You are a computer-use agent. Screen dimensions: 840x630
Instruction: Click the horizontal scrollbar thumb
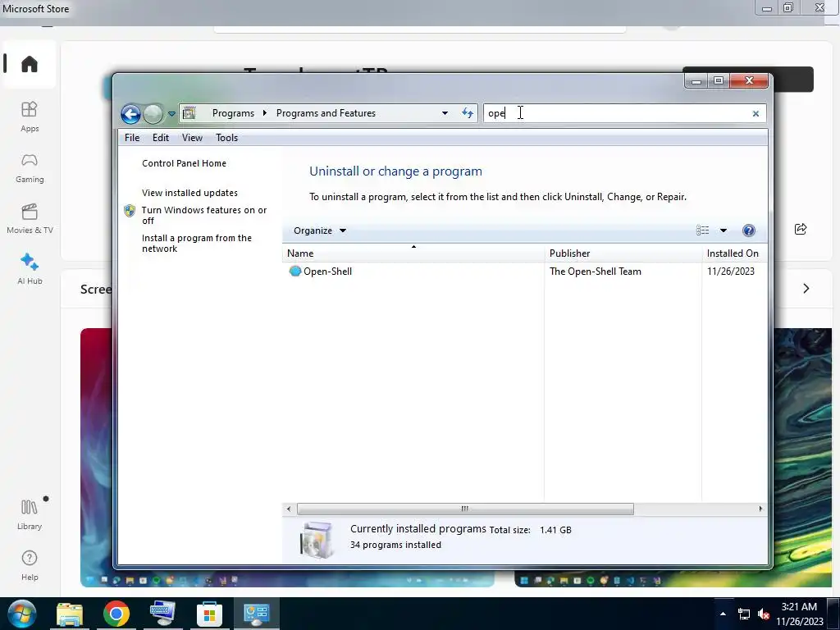click(465, 509)
